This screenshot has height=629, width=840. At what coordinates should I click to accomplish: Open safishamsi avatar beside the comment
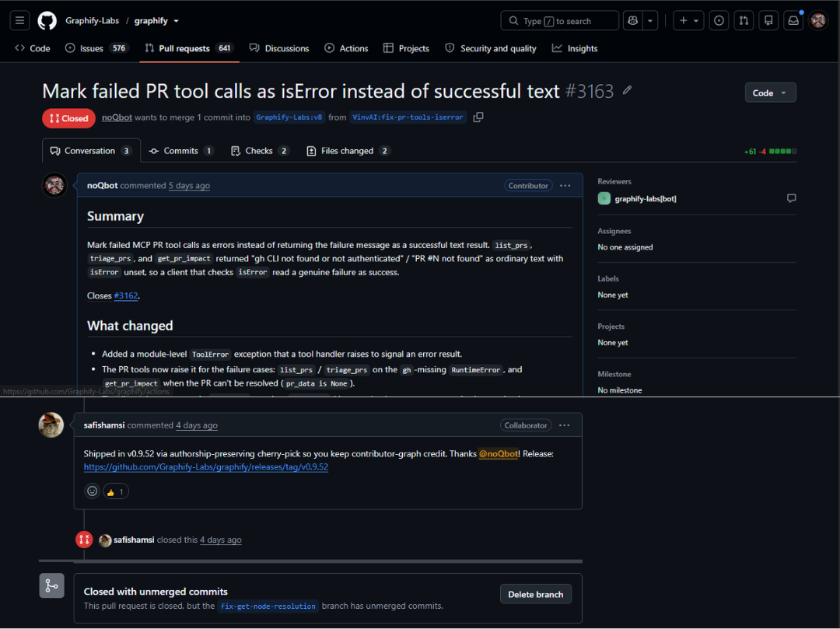[x=51, y=425]
